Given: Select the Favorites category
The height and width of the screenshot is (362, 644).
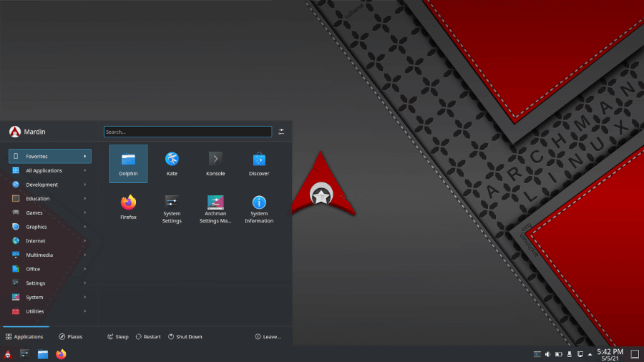Looking at the screenshot, I should (49, 157).
